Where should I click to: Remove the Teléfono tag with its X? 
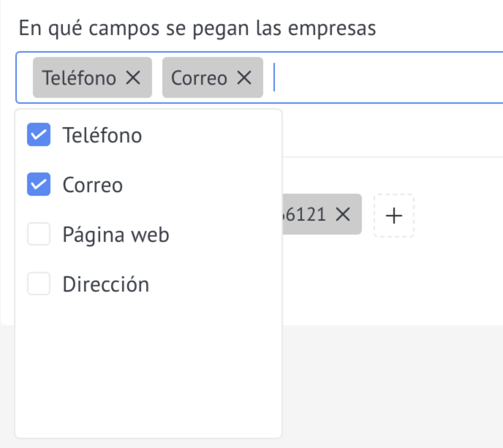[133, 77]
